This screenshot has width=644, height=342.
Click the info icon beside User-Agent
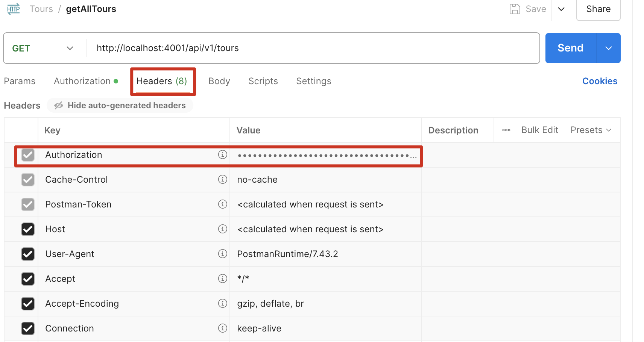(x=223, y=254)
